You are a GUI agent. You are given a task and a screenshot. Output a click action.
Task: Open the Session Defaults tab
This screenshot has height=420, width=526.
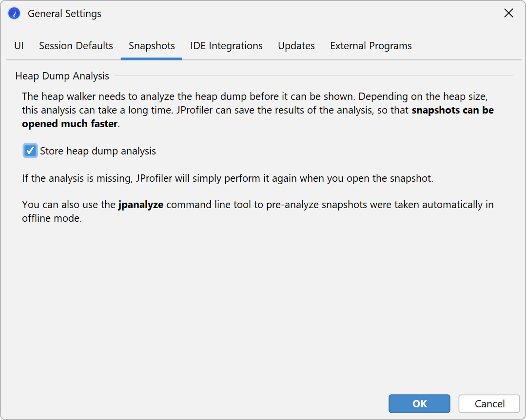point(76,46)
